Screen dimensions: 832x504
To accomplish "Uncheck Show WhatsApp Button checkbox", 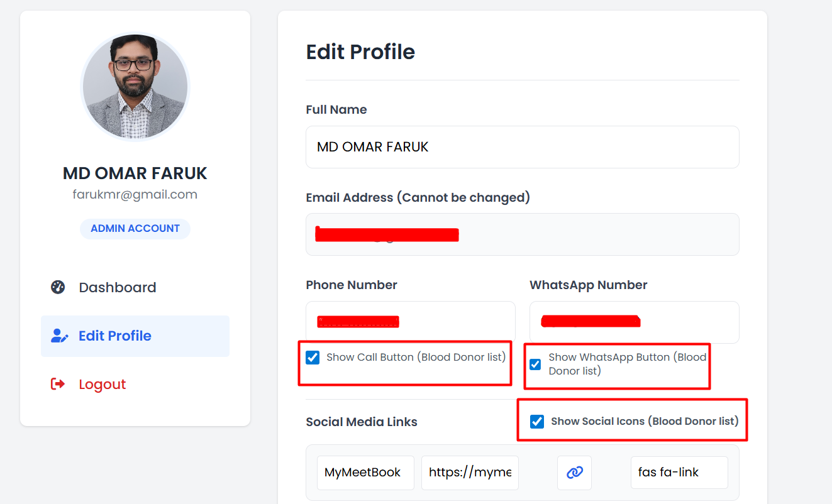I will point(535,364).
